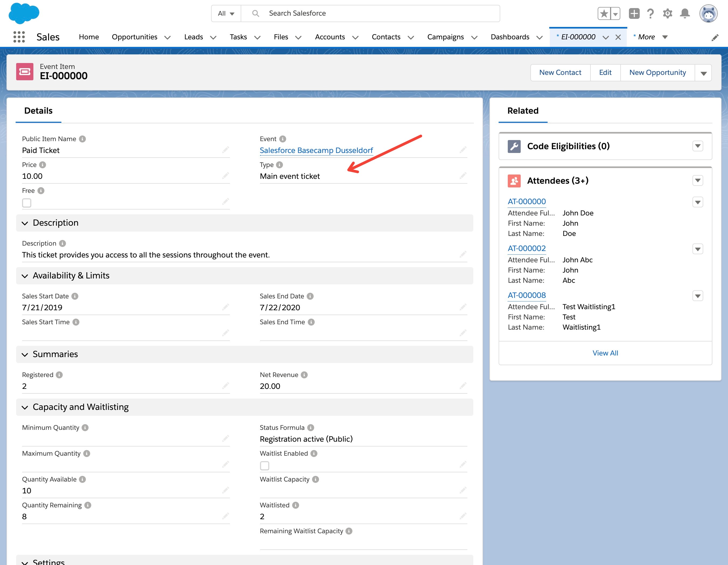Select the Details tab
This screenshot has width=728, height=565.
[x=38, y=111]
